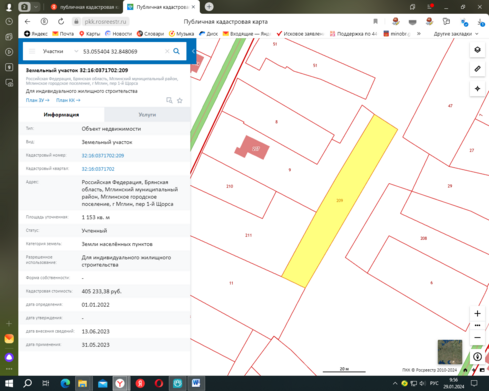The height and width of the screenshot is (391, 489).
Task: Open the map layers panel
Action: click(477, 50)
